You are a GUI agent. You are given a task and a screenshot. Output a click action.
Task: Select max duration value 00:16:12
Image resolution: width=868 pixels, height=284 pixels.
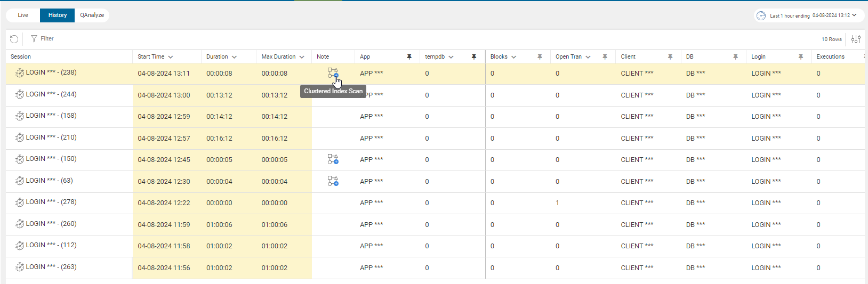(x=274, y=138)
